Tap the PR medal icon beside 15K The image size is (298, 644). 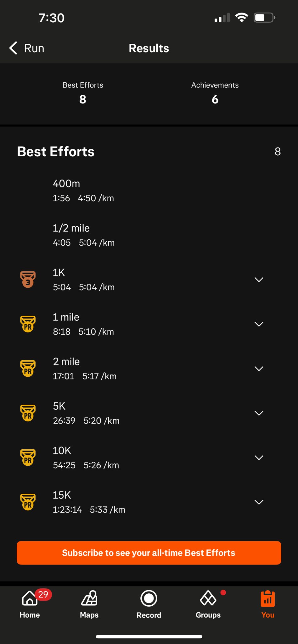28,502
